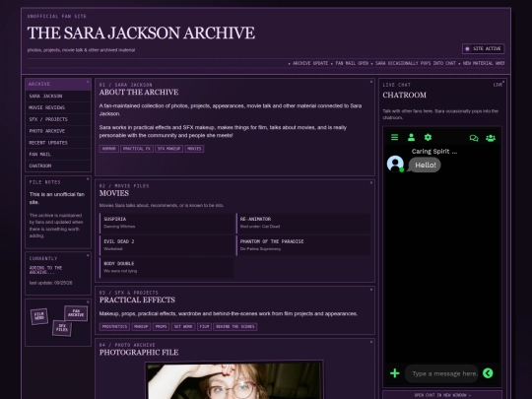Click the green send arrow button
The image size is (532, 399).
coord(488,373)
